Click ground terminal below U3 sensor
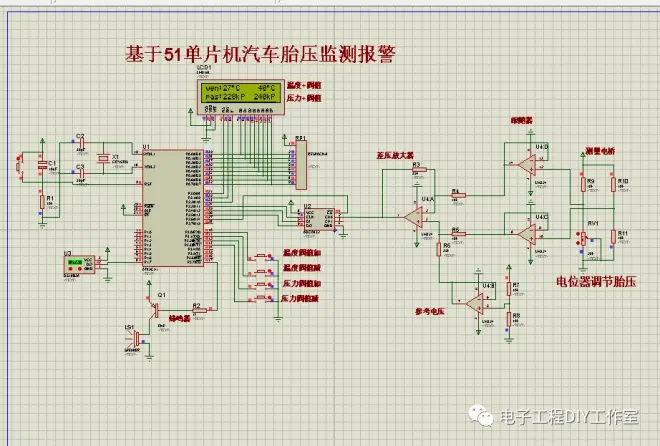The image size is (660, 446). (108, 279)
